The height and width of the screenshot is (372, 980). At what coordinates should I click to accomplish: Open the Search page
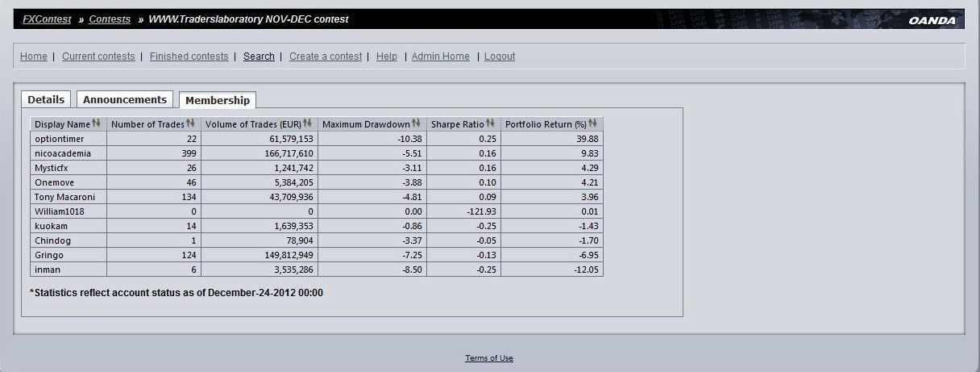[x=259, y=56]
